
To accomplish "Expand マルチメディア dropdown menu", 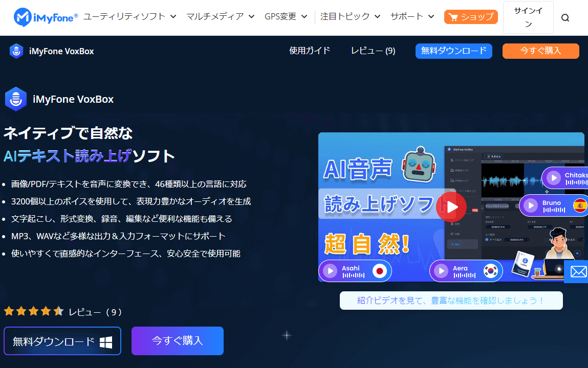I will [x=221, y=16].
